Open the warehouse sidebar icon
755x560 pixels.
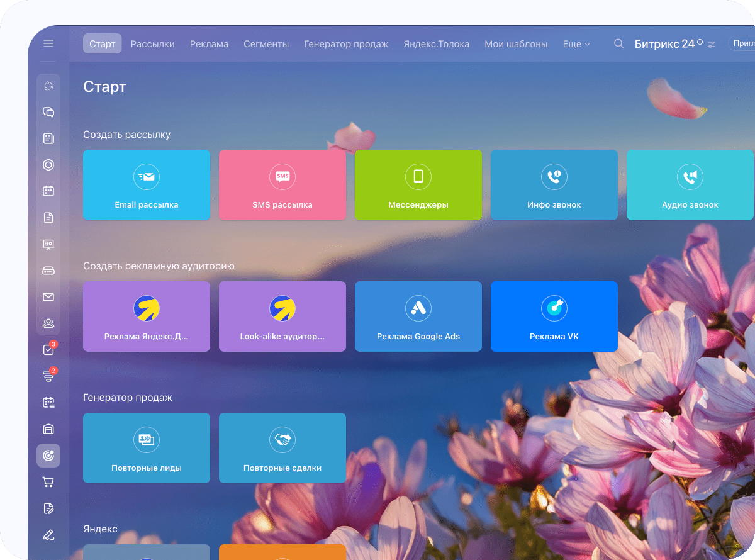(x=48, y=429)
